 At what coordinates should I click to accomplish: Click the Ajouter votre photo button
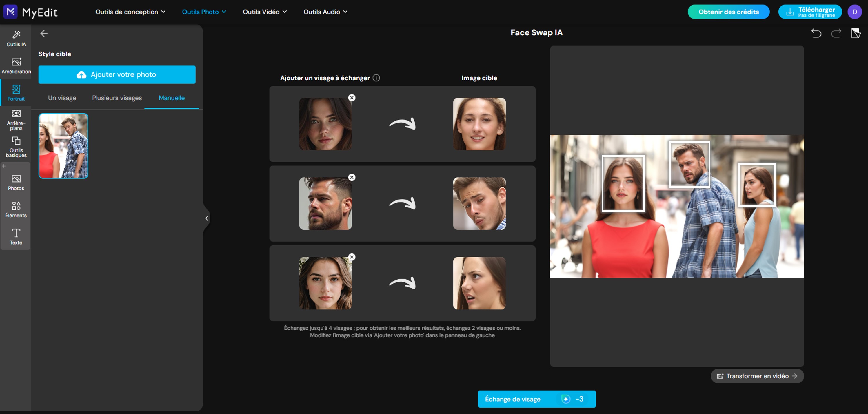coord(117,74)
